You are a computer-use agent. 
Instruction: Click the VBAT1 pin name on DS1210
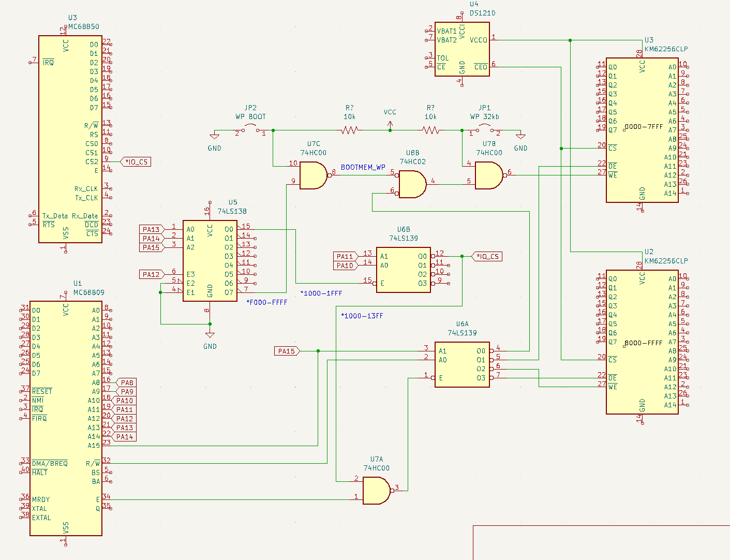pos(447,31)
